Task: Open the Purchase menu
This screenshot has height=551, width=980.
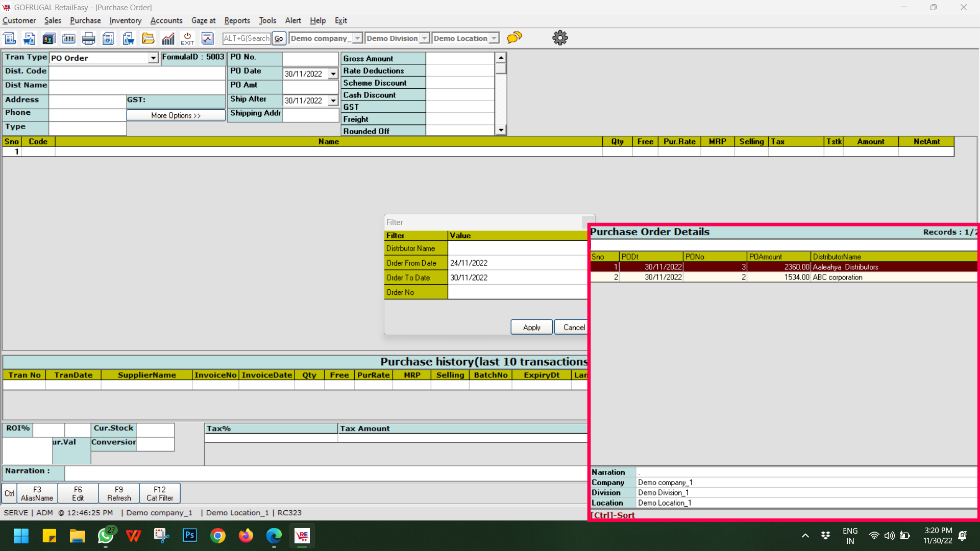Action: pyautogui.click(x=85, y=20)
